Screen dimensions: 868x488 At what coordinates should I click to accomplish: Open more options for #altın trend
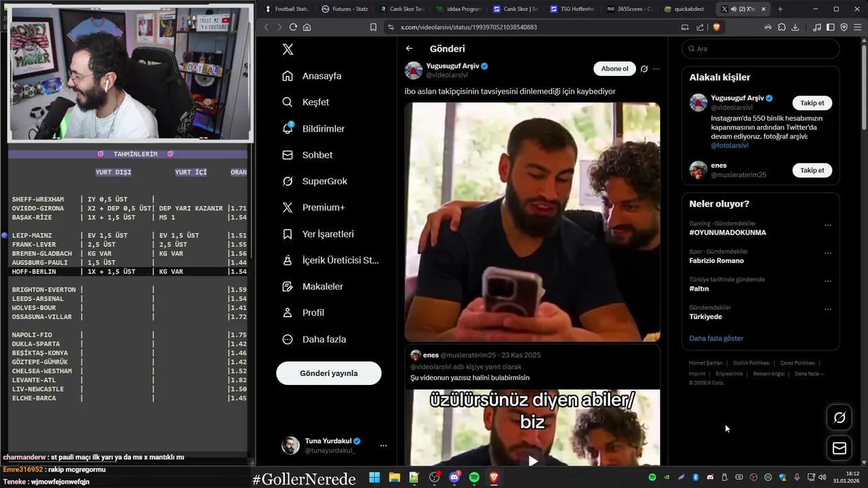pos(827,281)
